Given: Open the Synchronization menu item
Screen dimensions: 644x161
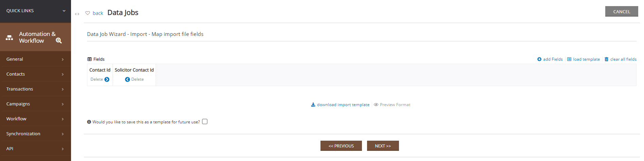Looking at the screenshot, I should (35, 134).
